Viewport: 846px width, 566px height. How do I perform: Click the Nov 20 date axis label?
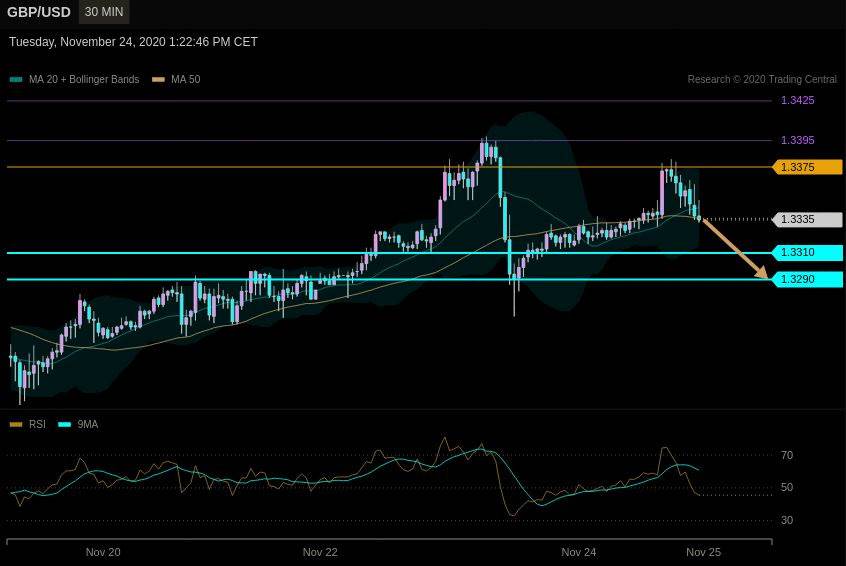click(x=103, y=552)
